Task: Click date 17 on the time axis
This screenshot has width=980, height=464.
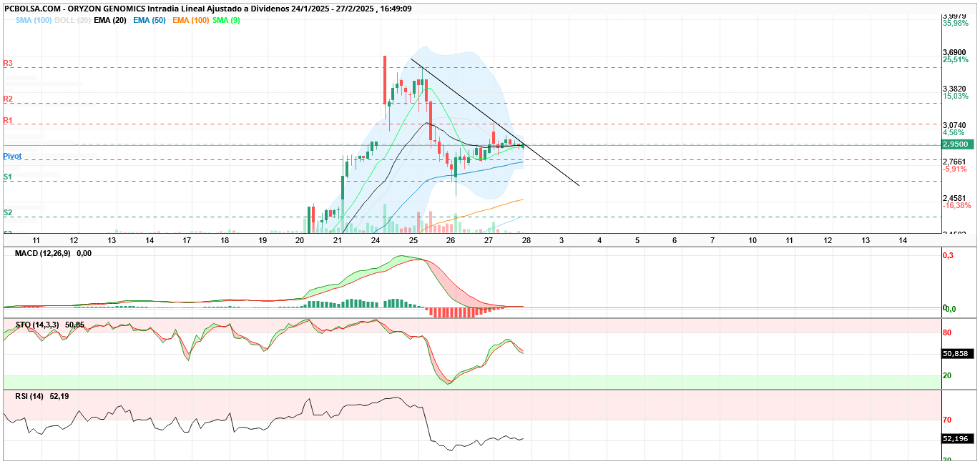Action: [x=187, y=241]
